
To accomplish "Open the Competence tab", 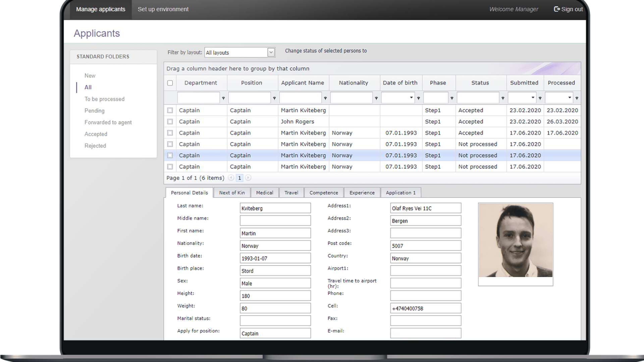I will (324, 193).
